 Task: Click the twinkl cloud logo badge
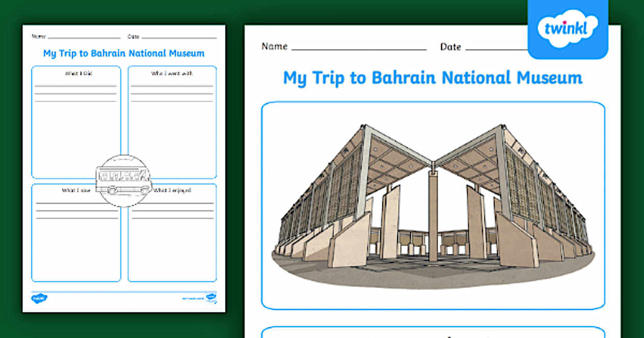(568, 30)
